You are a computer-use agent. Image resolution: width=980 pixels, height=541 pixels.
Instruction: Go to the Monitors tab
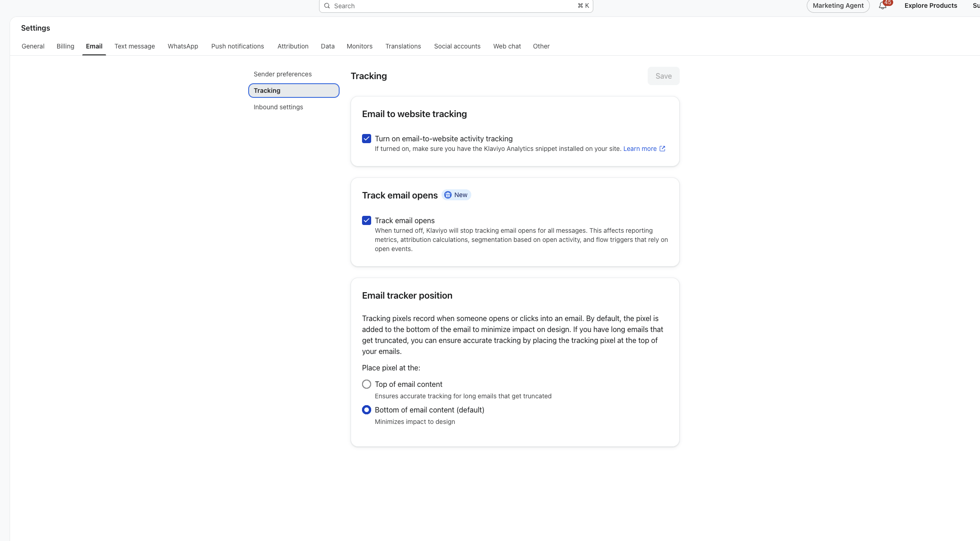360,46
